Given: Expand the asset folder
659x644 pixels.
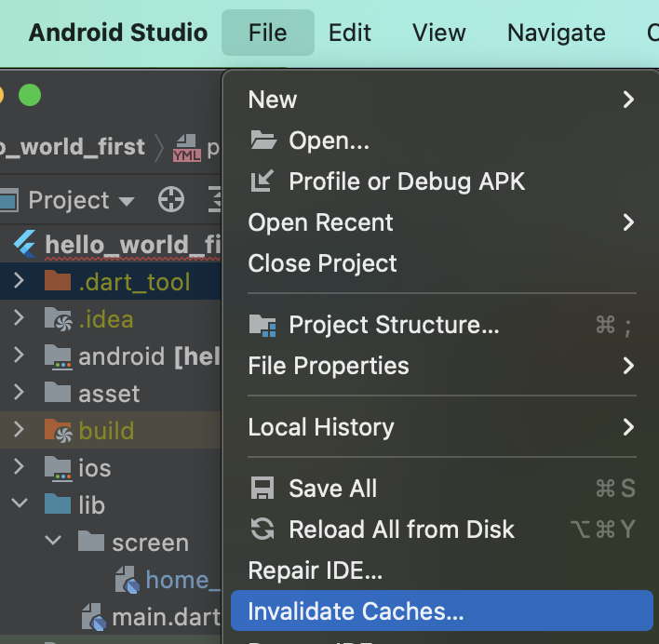Looking at the screenshot, I should tap(19, 393).
